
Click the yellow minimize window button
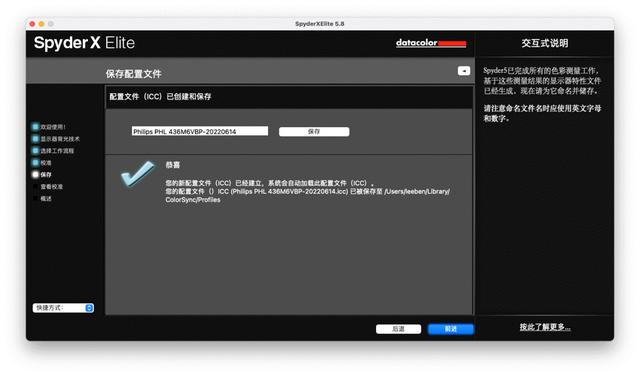pos(41,24)
